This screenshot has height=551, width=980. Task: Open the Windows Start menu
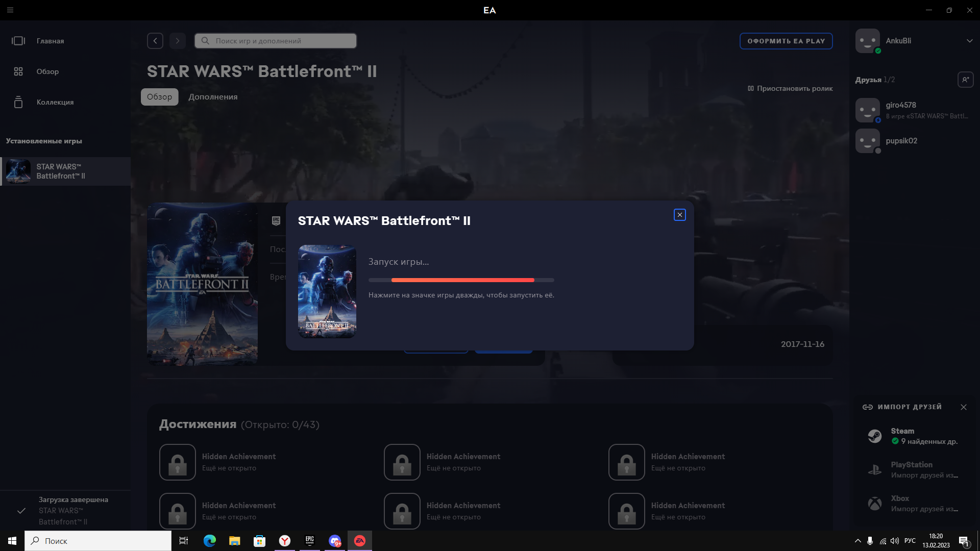click(x=12, y=541)
